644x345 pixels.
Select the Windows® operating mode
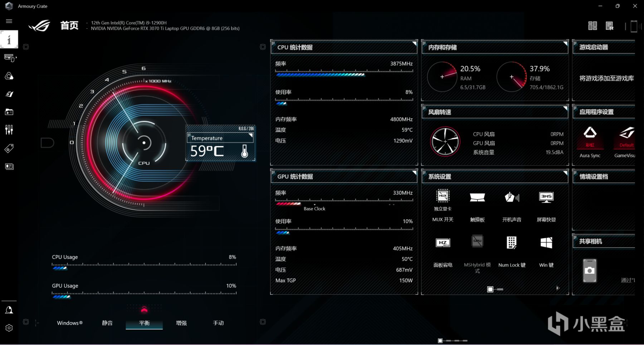pos(70,323)
